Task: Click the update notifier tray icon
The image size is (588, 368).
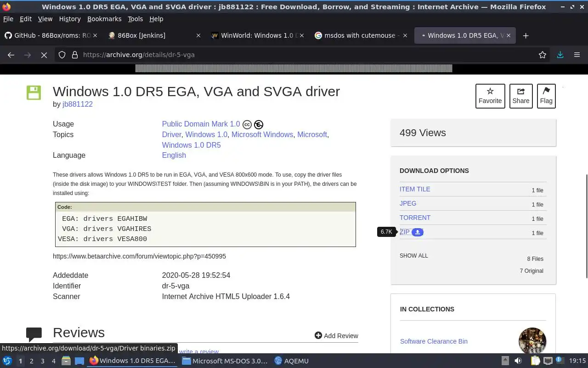Action: 560,361
